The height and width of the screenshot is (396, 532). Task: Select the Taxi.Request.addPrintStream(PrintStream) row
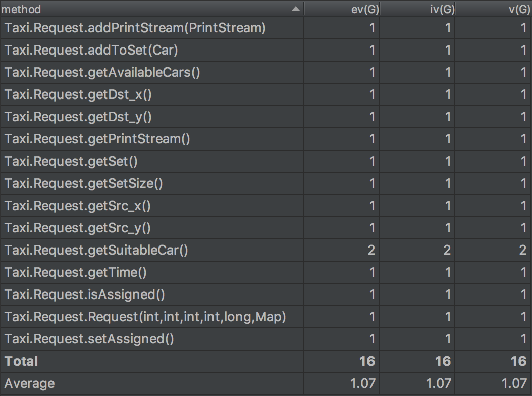(x=135, y=28)
